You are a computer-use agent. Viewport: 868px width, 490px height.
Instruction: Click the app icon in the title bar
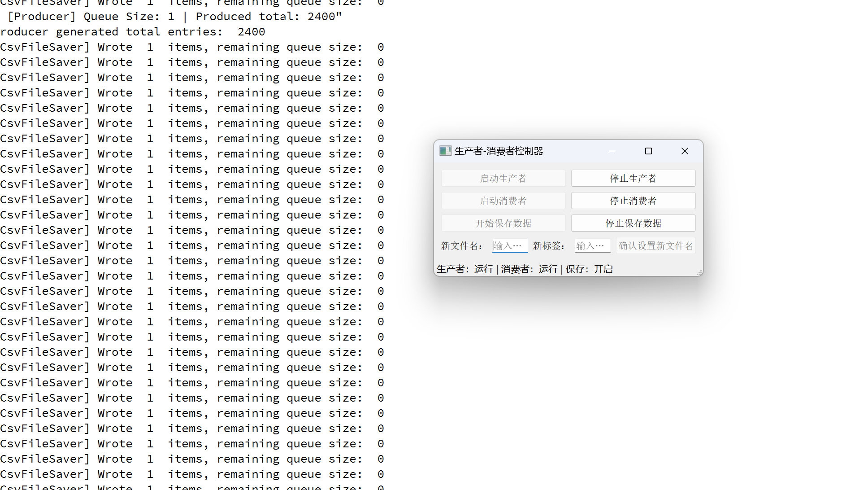point(445,151)
